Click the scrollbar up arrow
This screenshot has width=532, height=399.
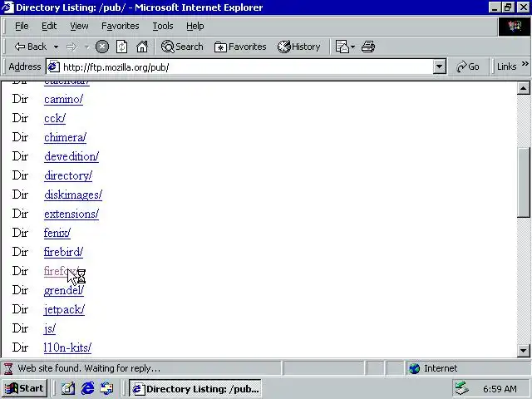(523, 89)
